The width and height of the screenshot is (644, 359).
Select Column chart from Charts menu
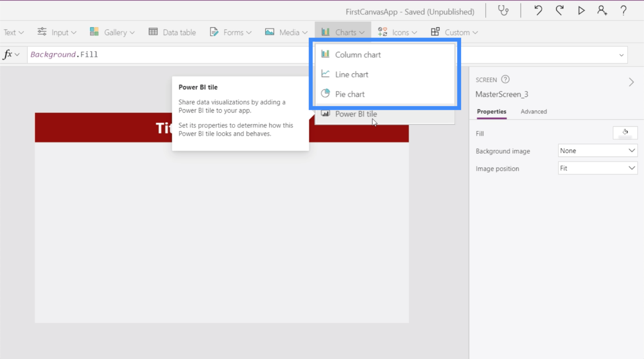[385, 54]
